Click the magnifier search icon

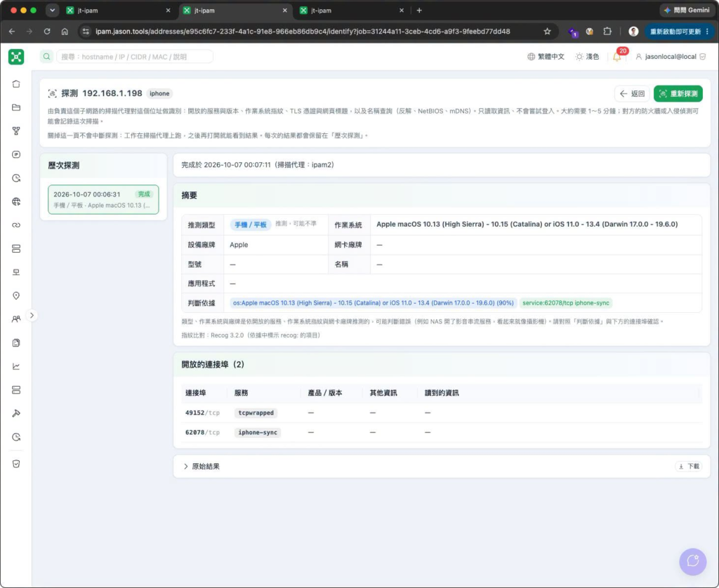[x=46, y=57]
